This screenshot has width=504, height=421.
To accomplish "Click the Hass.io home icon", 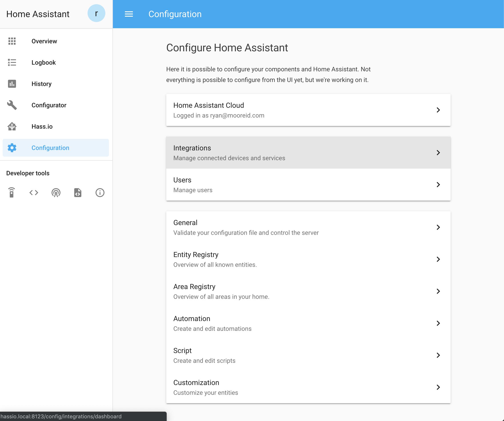I will pyautogui.click(x=12, y=126).
